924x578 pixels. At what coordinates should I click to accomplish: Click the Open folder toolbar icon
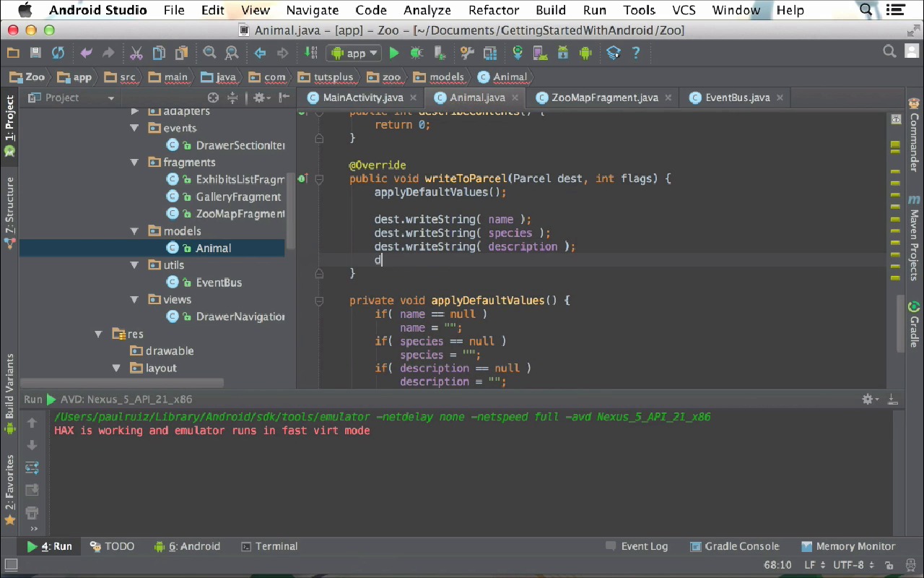point(12,53)
